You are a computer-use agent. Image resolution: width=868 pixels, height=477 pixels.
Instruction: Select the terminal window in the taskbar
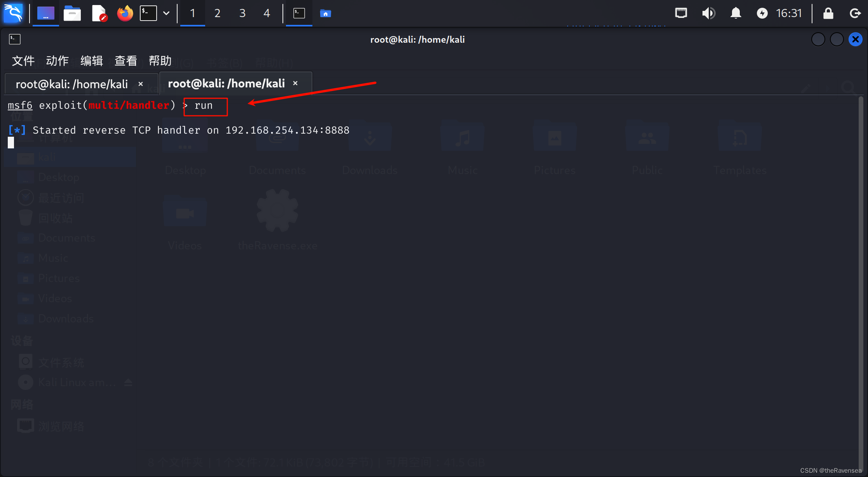(299, 13)
